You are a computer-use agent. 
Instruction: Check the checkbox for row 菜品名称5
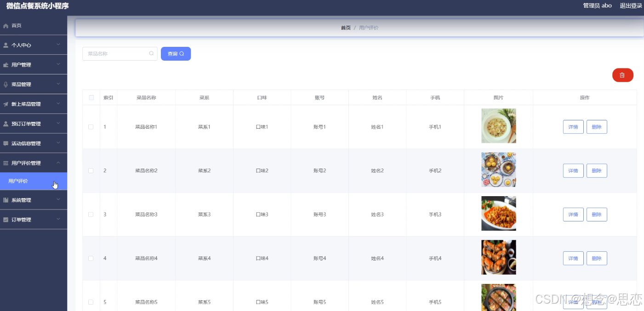pyautogui.click(x=91, y=302)
